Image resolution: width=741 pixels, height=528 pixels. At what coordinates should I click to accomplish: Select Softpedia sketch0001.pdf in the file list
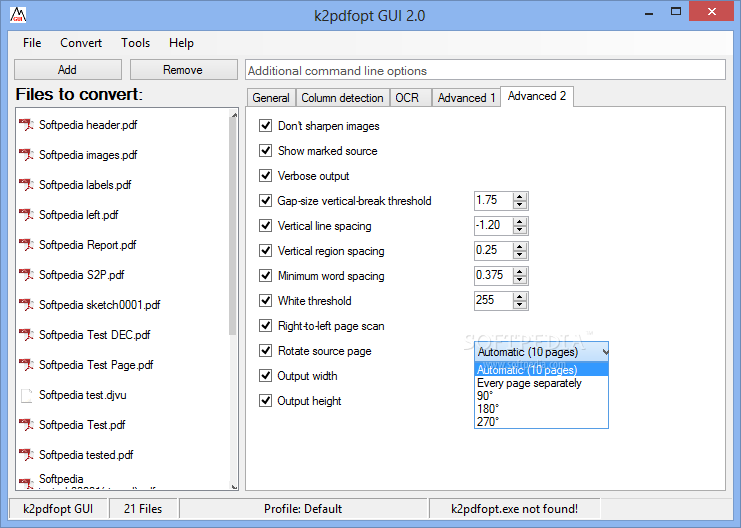[100, 305]
